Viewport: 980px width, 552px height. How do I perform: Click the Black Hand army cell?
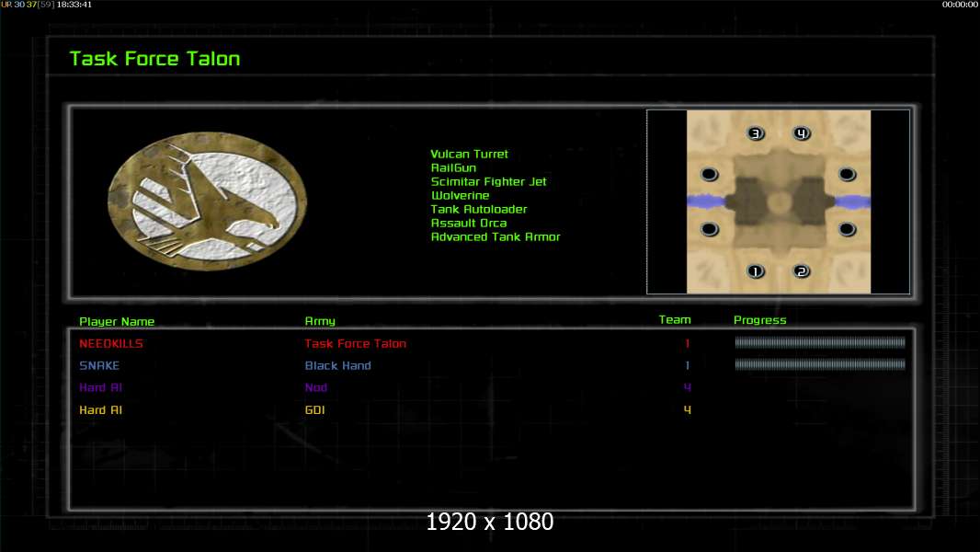coord(338,365)
